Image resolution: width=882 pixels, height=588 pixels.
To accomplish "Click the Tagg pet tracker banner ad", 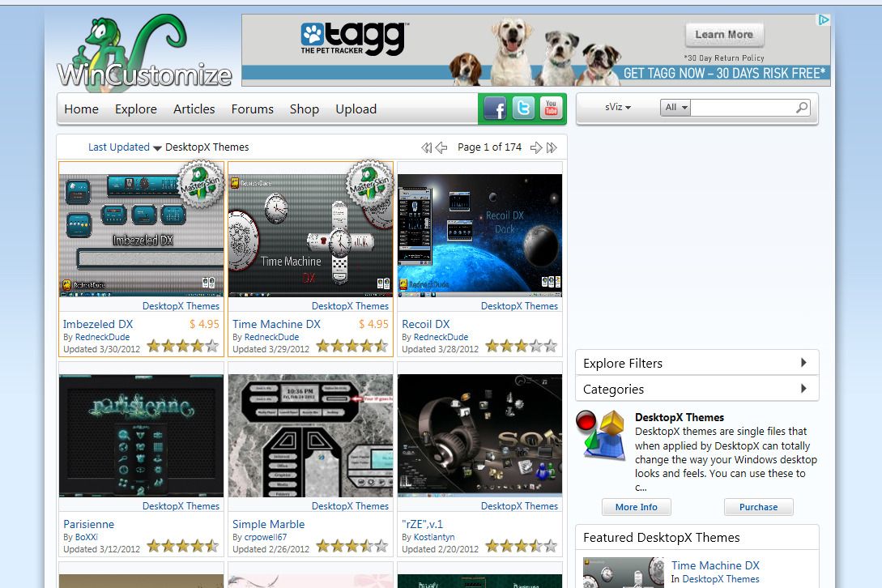I will (536, 50).
